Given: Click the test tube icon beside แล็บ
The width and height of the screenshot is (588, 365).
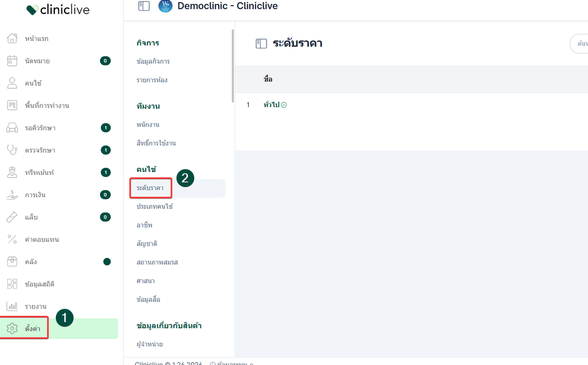Looking at the screenshot, I should pos(12,217).
